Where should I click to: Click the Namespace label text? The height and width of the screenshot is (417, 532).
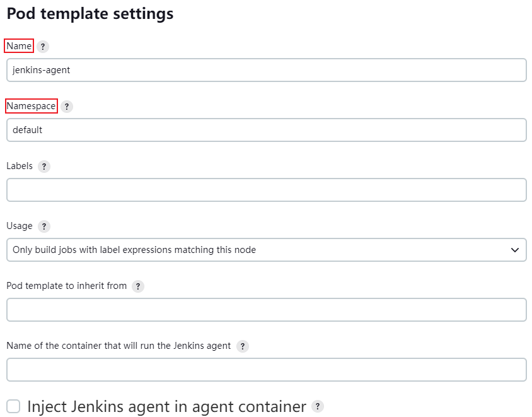32,106
